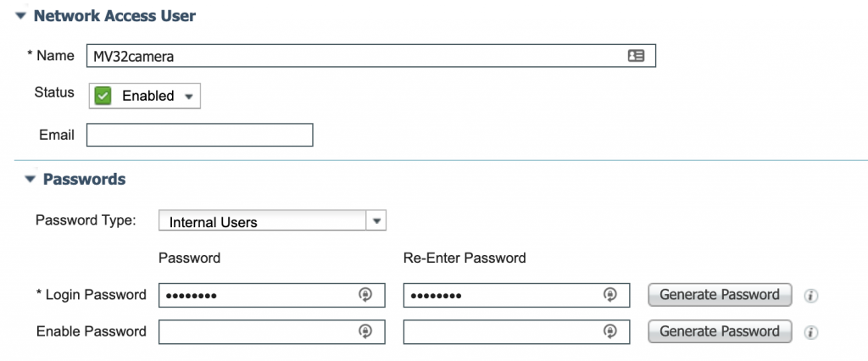Click reveal icon in Enable Password field
The width and height of the screenshot is (868, 361).
(364, 331)
